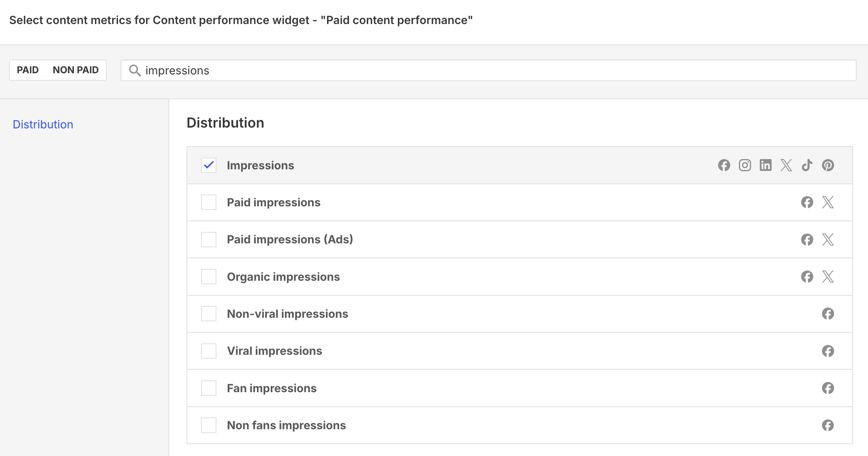Click Facebook icon in Organic impressions row
Screen dimensions: 868x456
(807, 276)
